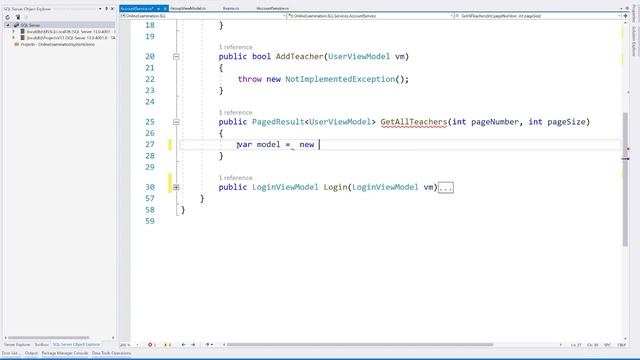Expand the collapsed Login code ellipsis box

pyautogui.click(x=446, y=188)
